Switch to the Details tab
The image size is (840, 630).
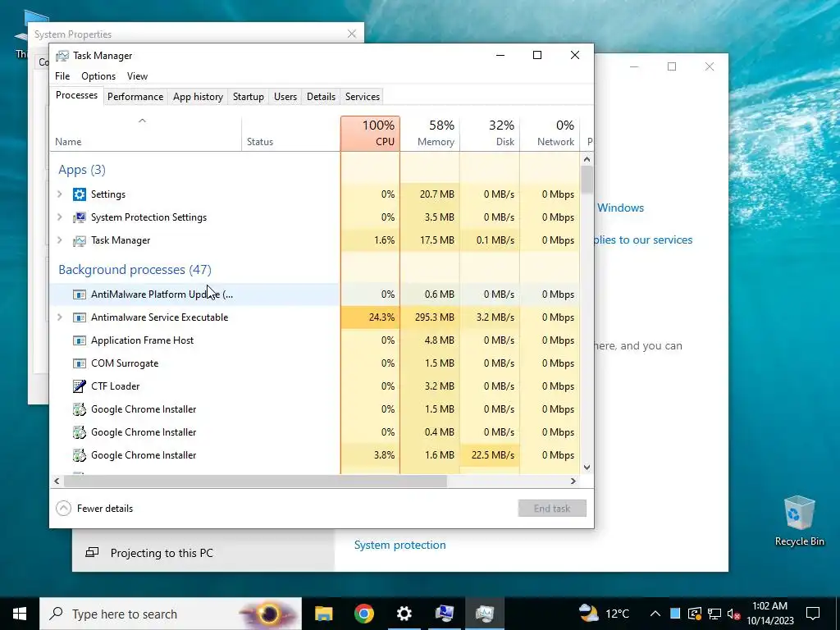pyautogui.click(x=321, y=97)
